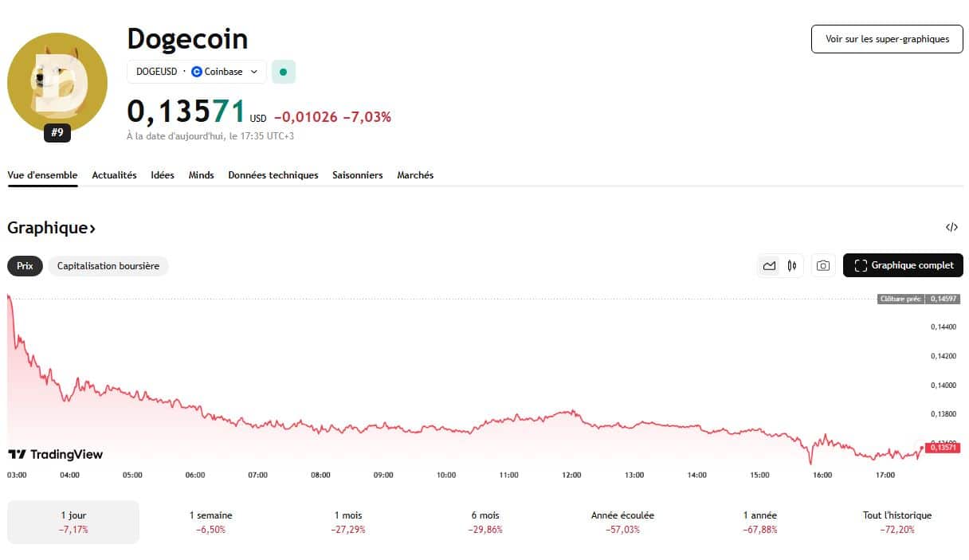Switch chart to candlestick view
Viewport: 969px width, 560px height.
(790, 265)
